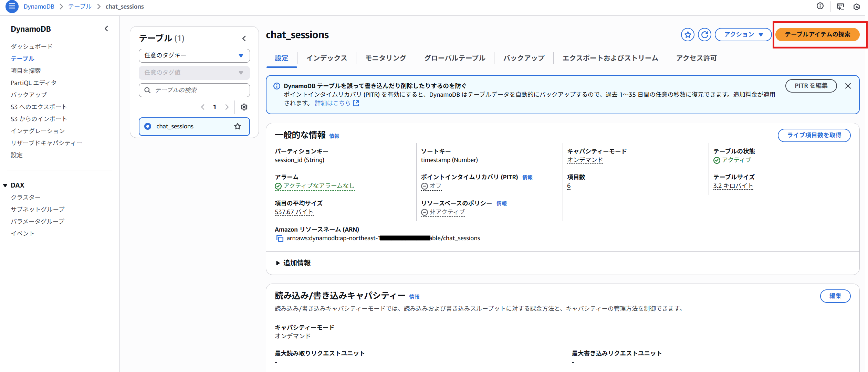Click the テーブルアイテムの探索 button
The height and width of the screenshot is (372, 868).
817,34
